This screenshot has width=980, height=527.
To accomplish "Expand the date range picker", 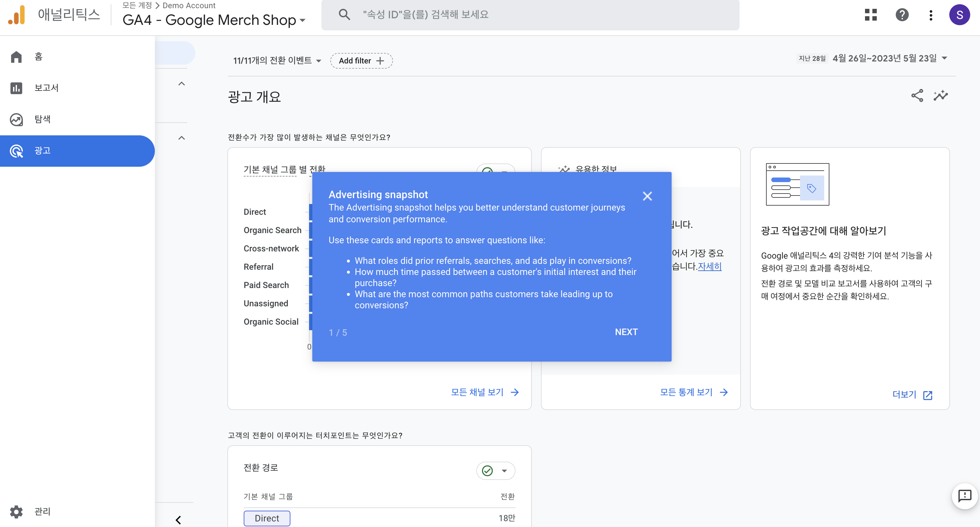I will click(885, 58).
